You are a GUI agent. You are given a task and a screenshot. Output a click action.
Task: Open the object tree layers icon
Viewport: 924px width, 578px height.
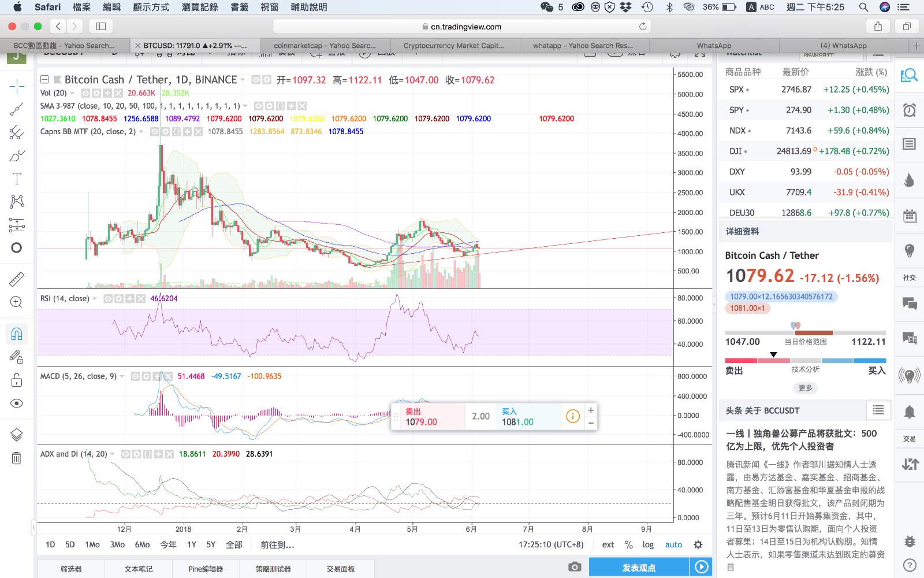click(17, 435)
